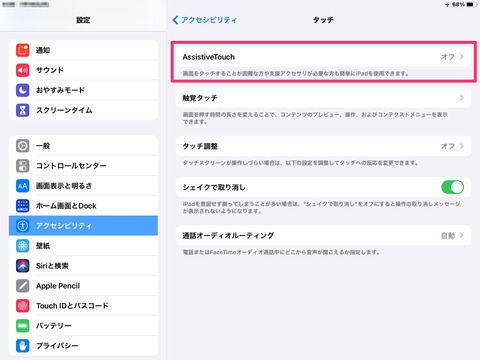
Task: Open 触覚タッチ via its chevron
Action: coord(462,98)
